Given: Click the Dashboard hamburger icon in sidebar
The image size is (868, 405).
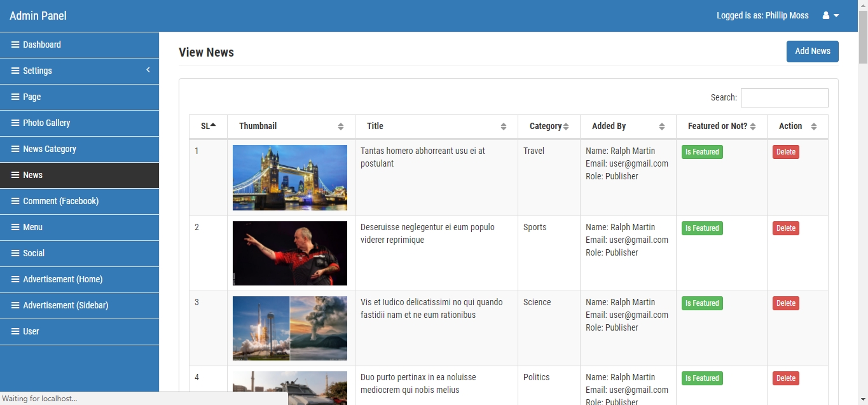Looking at the screenshot, I should 15,45.
